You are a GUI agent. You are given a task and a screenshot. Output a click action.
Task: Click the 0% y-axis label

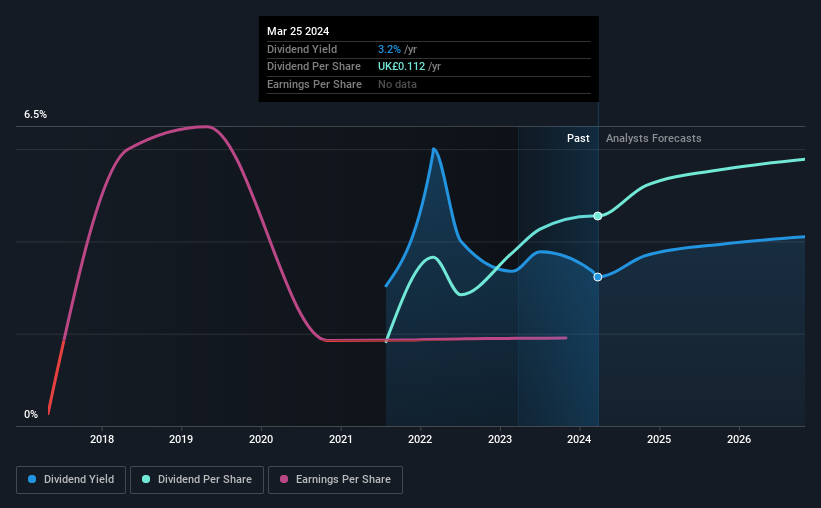tap(31, 414)
